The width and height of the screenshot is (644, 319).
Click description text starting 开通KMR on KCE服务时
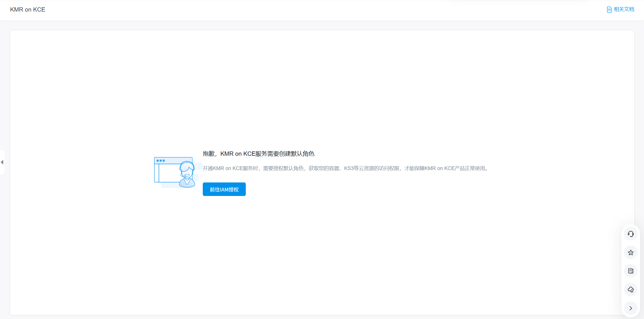pos(230,168)
